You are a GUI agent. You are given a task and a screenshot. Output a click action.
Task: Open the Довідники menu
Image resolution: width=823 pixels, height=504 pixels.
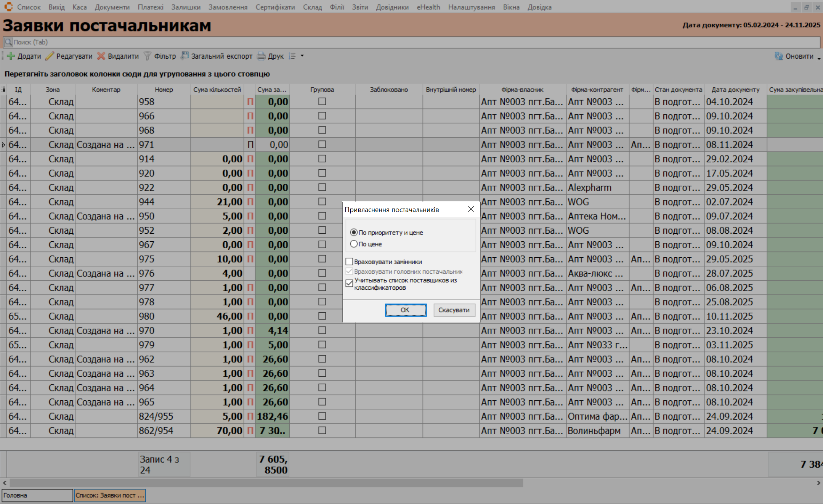(392, 7)
